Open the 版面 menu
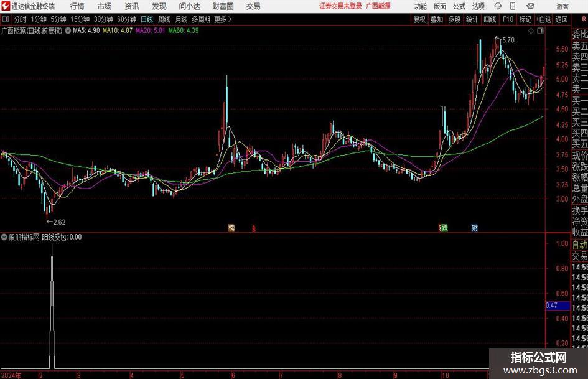The width and height of the screenshot is (588, 379). 439,6
